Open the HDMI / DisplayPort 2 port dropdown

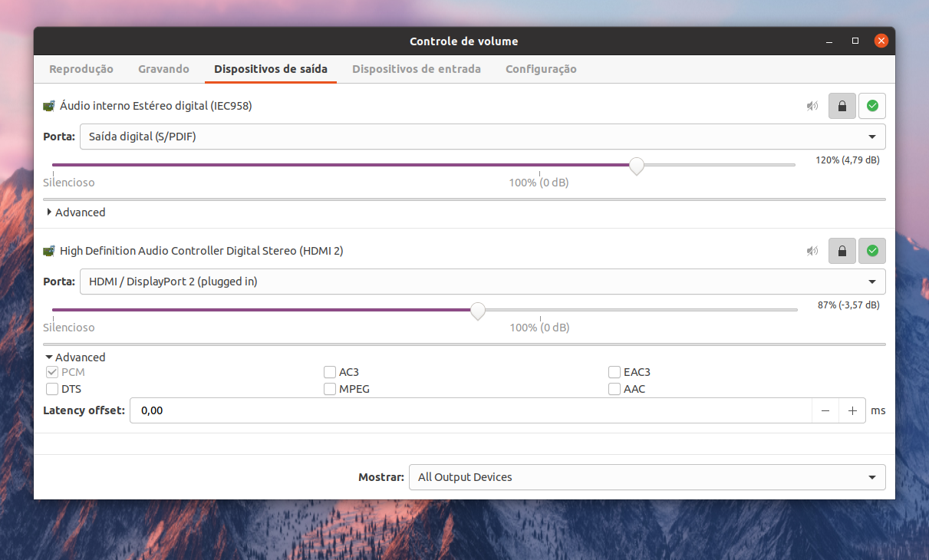[x=483, y=282]
